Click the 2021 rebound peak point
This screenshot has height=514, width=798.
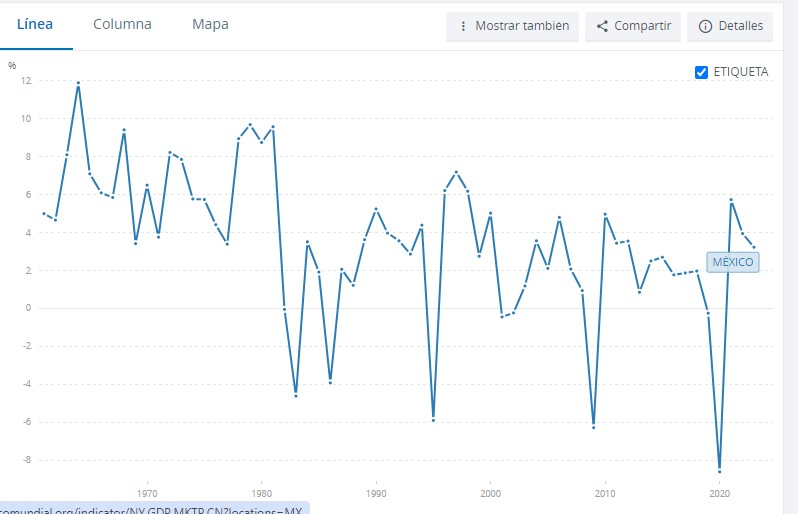pos(731,199)
